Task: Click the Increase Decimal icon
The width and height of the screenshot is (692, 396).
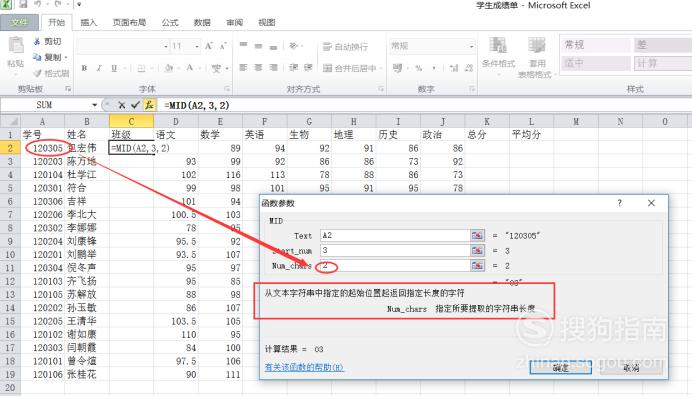Action: [x=454, y=68]
